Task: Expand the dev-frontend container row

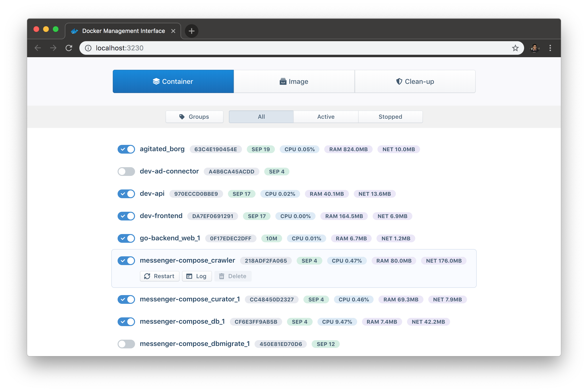Action: [x=161, y=216]
